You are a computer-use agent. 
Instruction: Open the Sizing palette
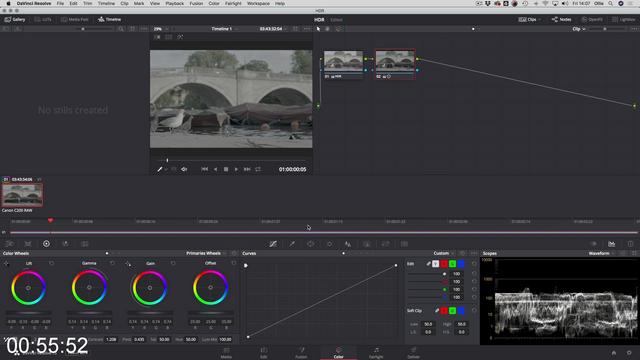[x=385, y=244]
